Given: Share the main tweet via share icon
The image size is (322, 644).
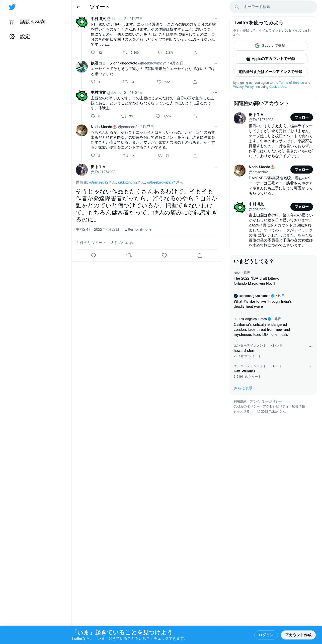Looking at the screenshot, I should (200, 255).
